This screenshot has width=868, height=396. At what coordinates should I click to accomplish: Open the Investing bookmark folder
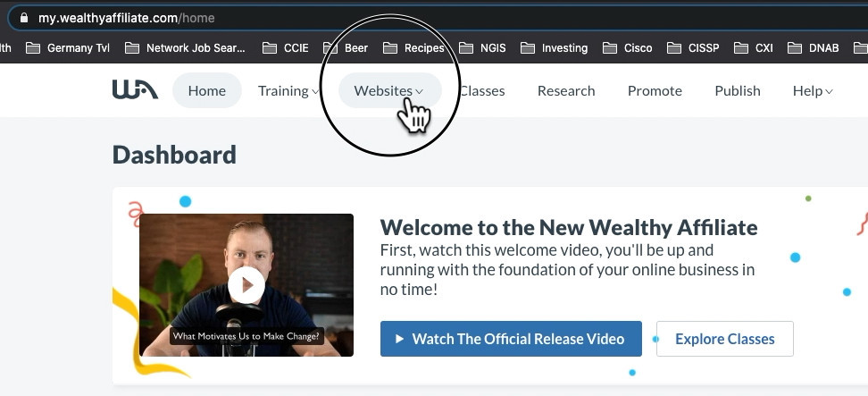555,48
